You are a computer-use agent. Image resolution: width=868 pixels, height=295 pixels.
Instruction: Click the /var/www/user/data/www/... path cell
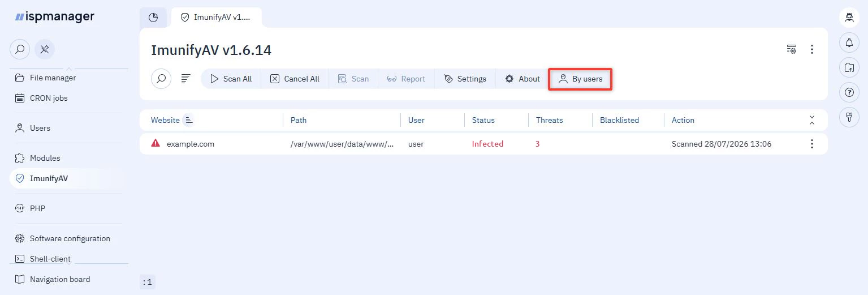tap(342, 144)
